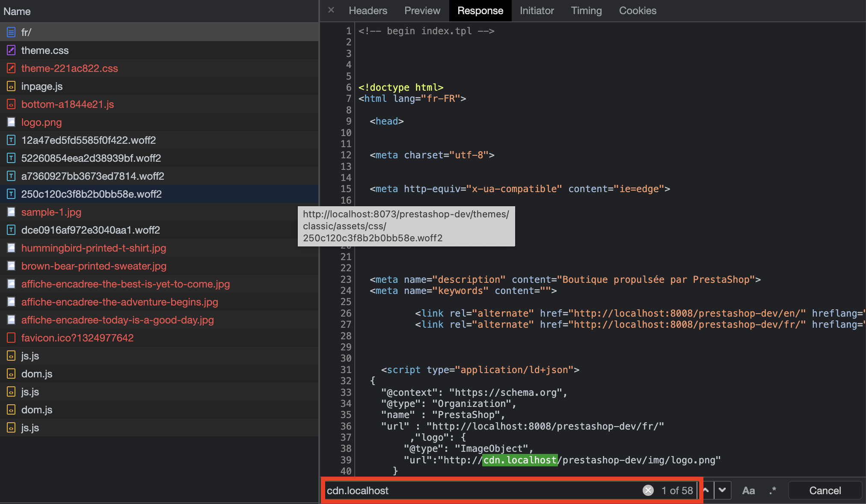Toggle case-sensitive search with the Aa control

748,490
